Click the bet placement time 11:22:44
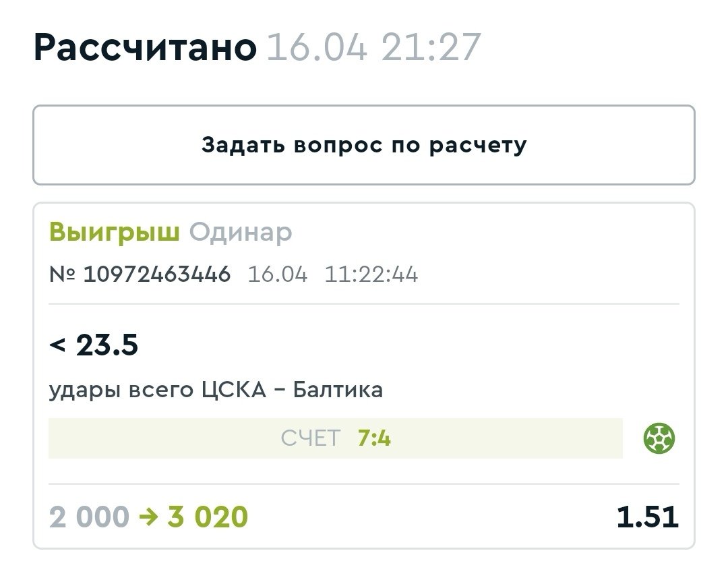Image resolution: width=728 pixels, height=582 pixels. pyautogui.click(x=371, y=274)
